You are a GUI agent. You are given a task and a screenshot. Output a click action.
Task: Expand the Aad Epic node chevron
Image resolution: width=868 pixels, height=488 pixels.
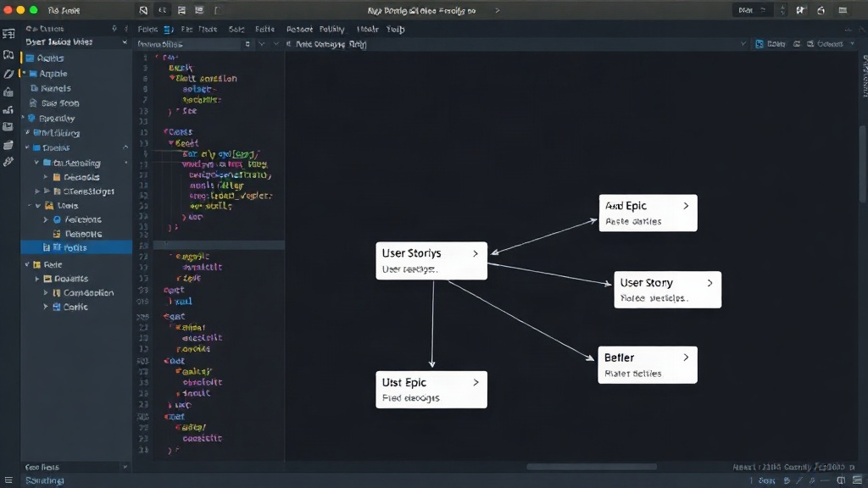click(686, 206)
